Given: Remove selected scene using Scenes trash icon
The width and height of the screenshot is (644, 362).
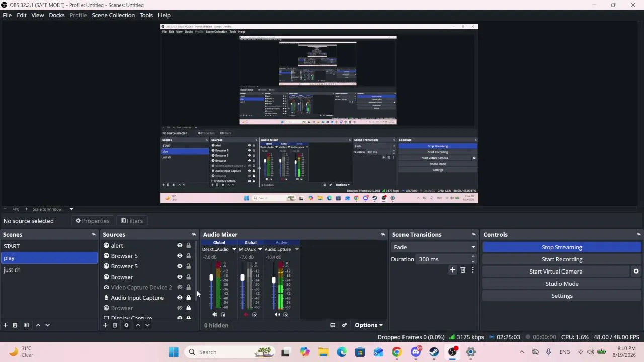Looking at the screenshot, I should tap(15, 325).
